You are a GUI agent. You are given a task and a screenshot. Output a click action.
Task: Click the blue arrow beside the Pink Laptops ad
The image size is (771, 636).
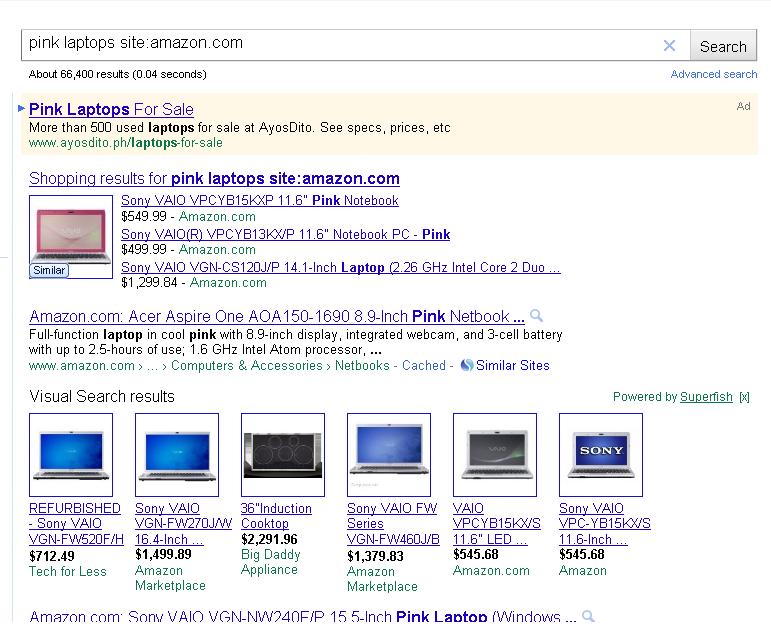point(22,108)
